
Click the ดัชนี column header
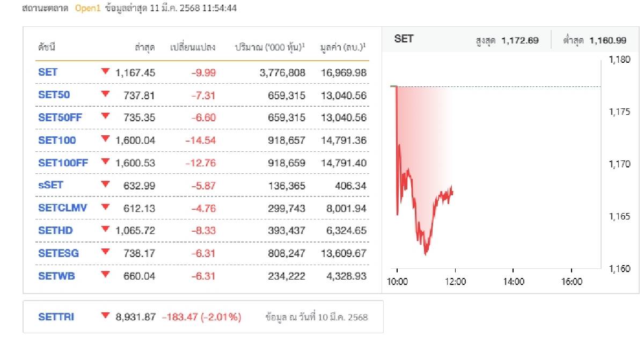click(x=47, y=47)
